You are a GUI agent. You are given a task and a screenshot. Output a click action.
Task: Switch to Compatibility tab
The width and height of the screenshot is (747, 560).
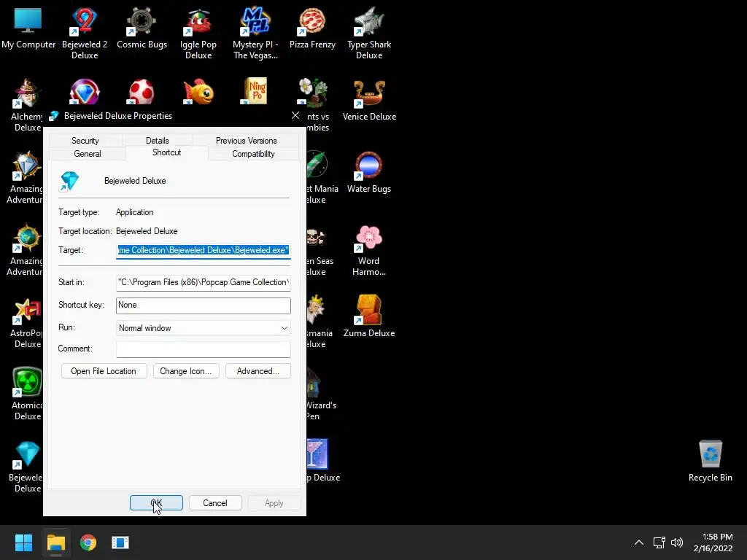tap(253, 154)
